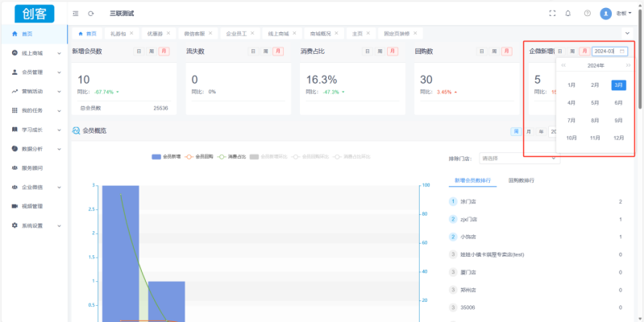The width and height of the screenshot is (644, 322).
Task: Switch 会员概览 to the 月 view
Action: point(529,132)
